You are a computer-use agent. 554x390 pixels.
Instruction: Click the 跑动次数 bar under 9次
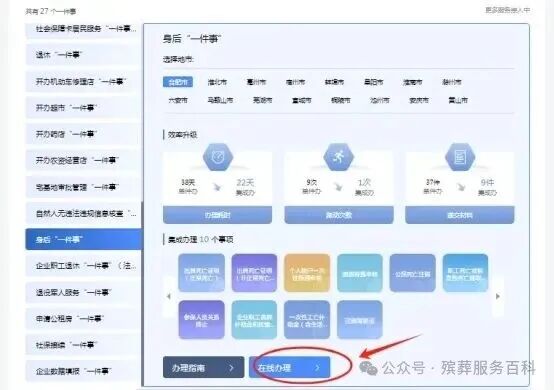pyautogui.click(x=339, y=215)
